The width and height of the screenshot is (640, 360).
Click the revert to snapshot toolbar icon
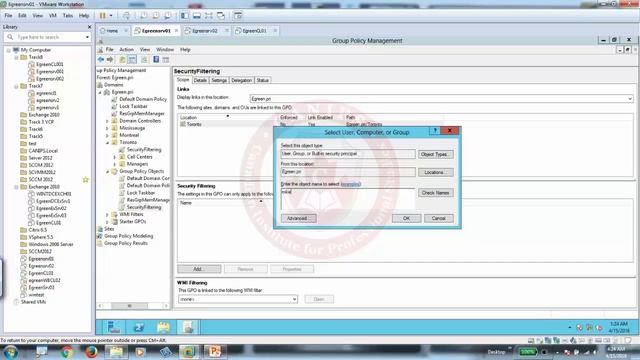[x=156, y=16]
